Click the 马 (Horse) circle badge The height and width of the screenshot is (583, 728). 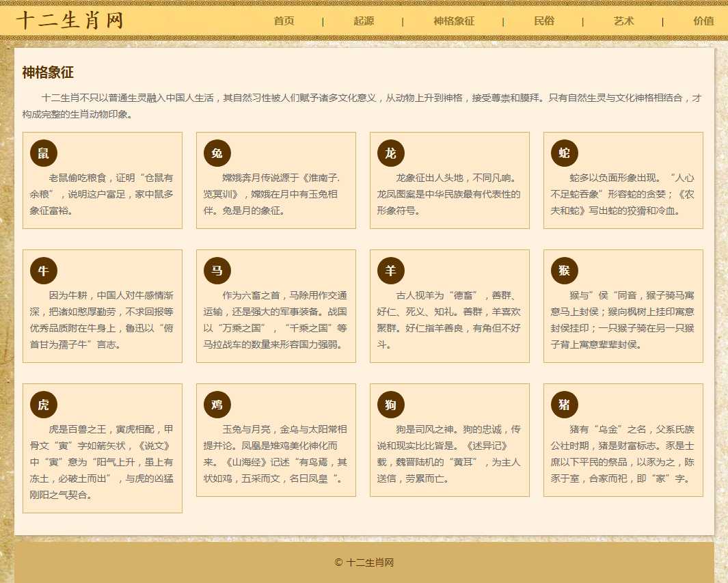(217, 271)
